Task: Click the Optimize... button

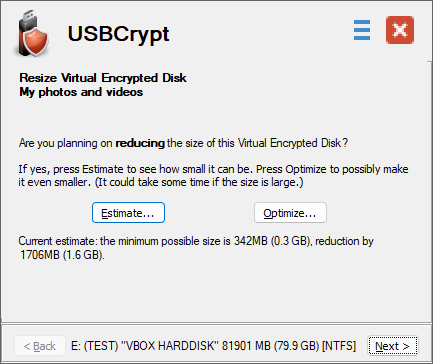Action: pyautogui.click(x=290, y=213)
